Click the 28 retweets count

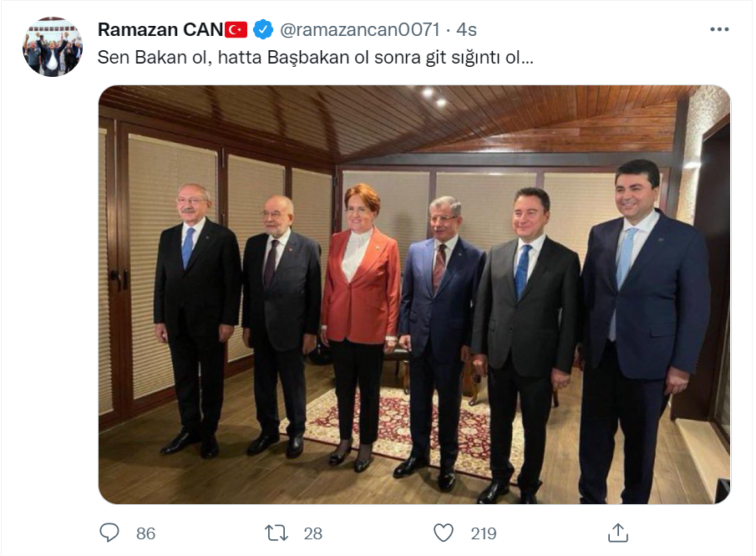pos(313,533)
